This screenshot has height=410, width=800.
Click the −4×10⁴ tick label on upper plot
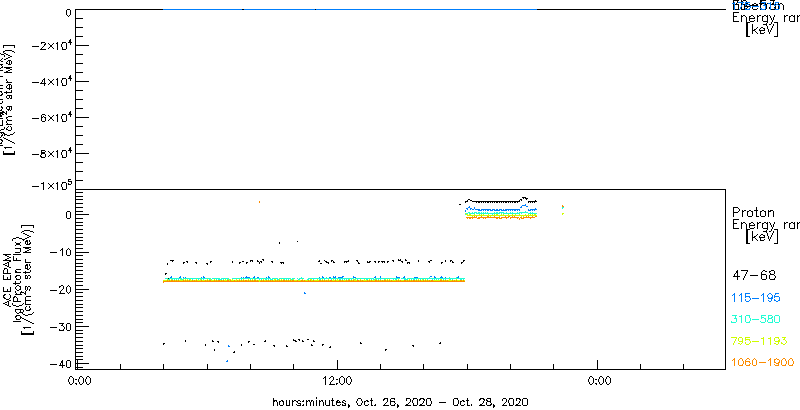[x=53, y=82]
